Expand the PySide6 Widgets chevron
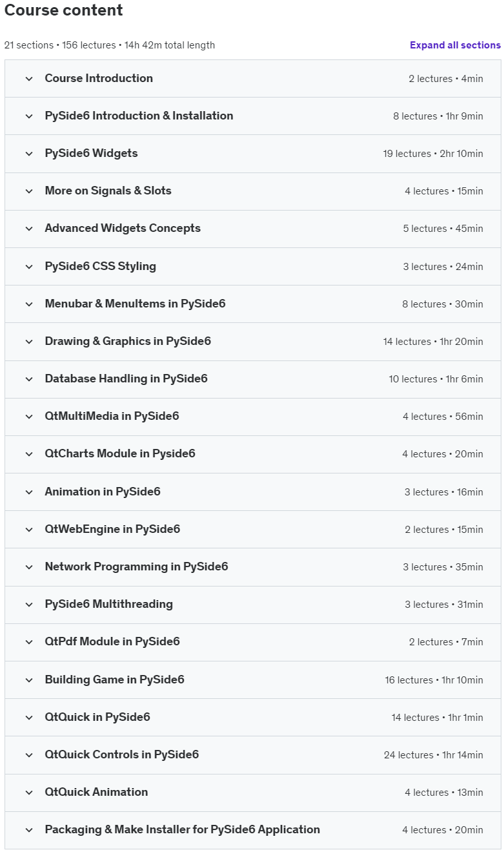The height and width of the screenshot is (852, 504). tap(29, 154)
